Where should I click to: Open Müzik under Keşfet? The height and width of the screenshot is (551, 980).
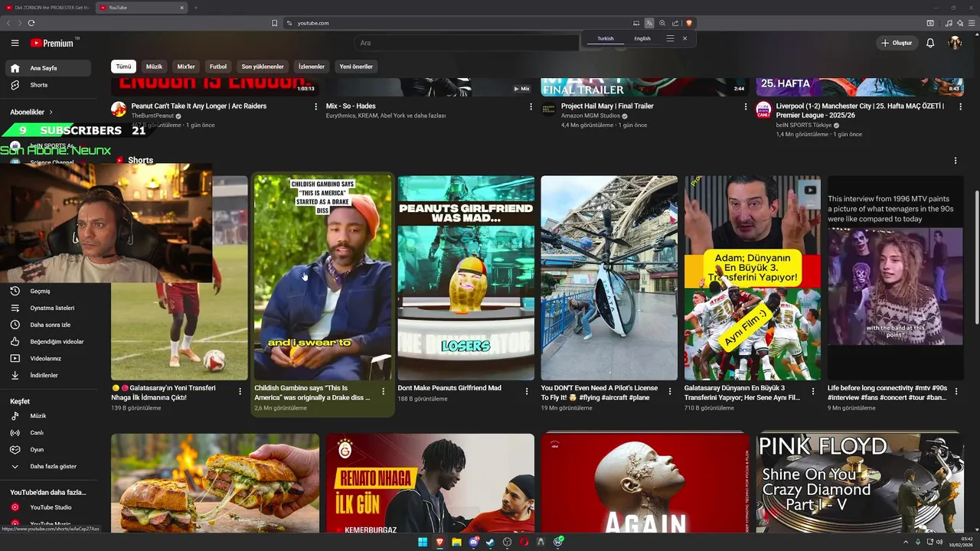click(x=47, y=416)
